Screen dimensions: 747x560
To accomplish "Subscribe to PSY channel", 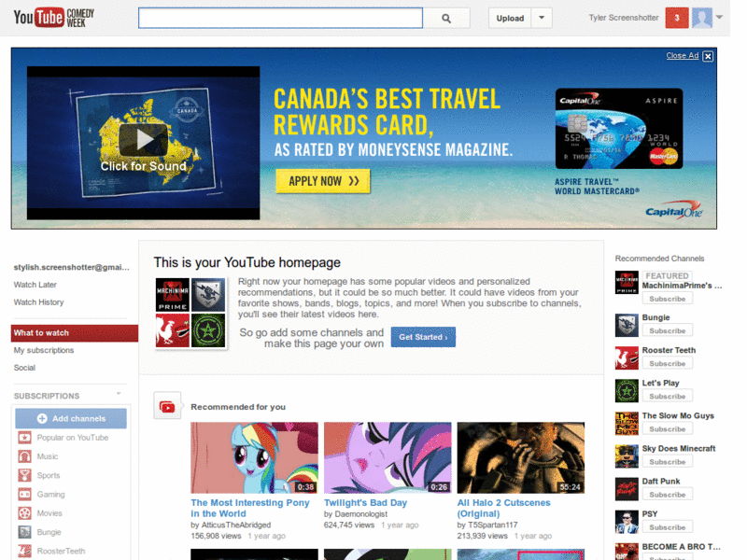I will click(x=667, y=527).
